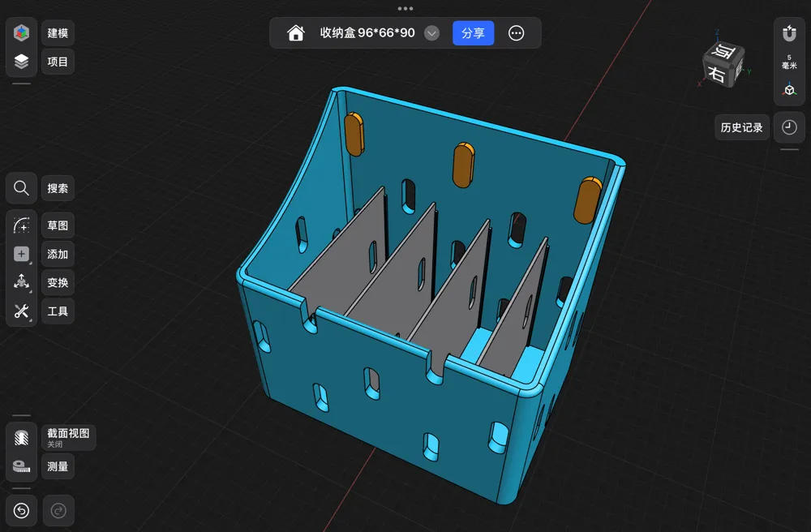
Task: Click the 测量 label
Action: 58,466
